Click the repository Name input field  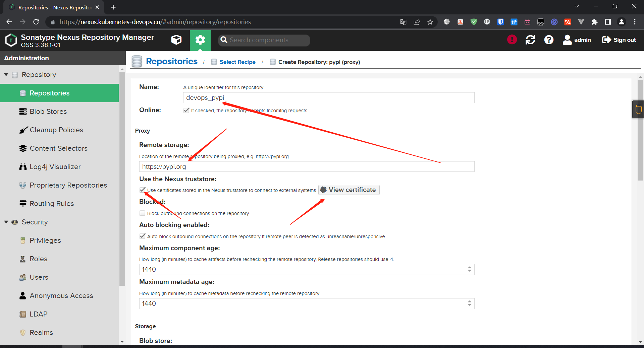coord(329,97)
